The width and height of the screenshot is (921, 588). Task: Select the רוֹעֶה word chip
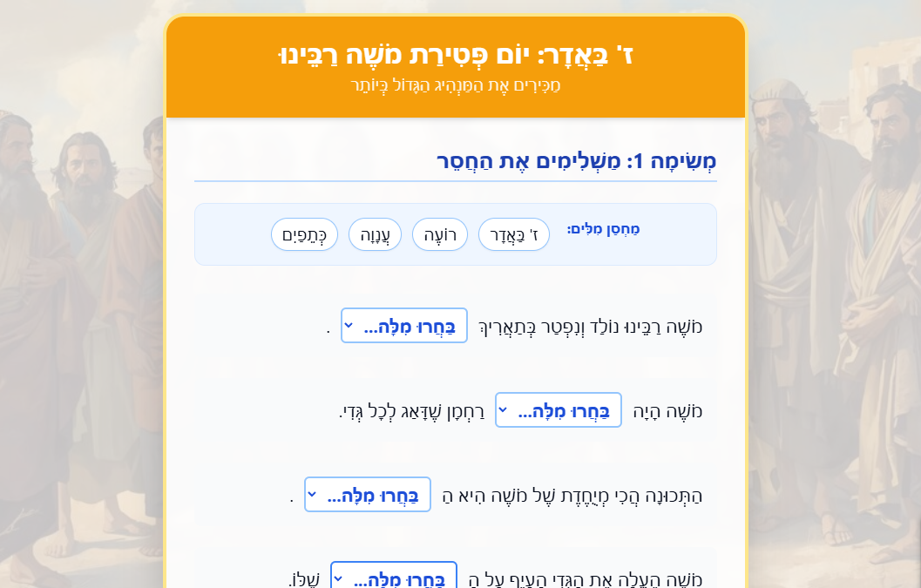click(440, 234)
